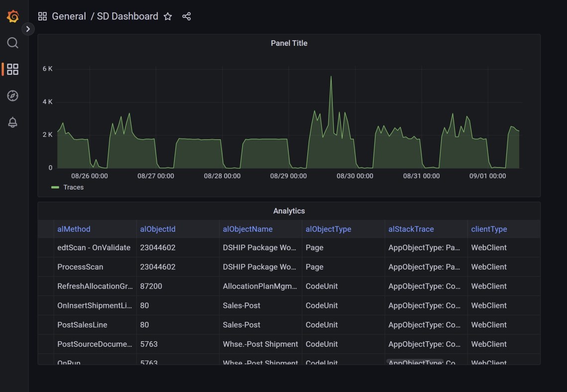Click object ID 23044602 in ProcessScan row
Viewport: 567px width, 392px height.
click(x=178, y=267)
